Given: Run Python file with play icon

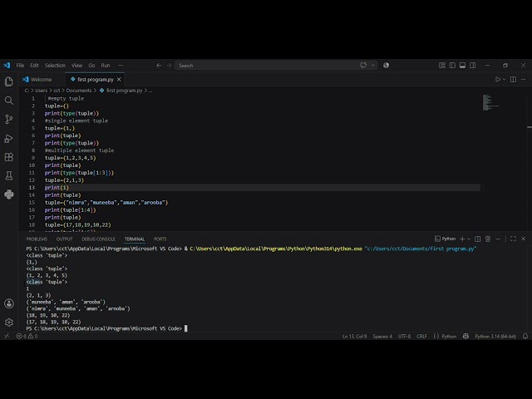Looking at the screenshot, I should click(497, 80).
